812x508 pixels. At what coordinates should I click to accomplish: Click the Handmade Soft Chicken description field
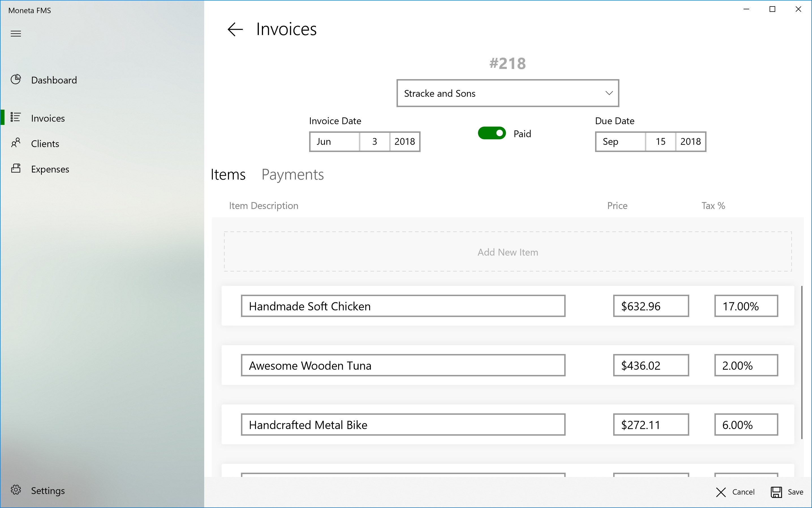(x=403, y=306)
